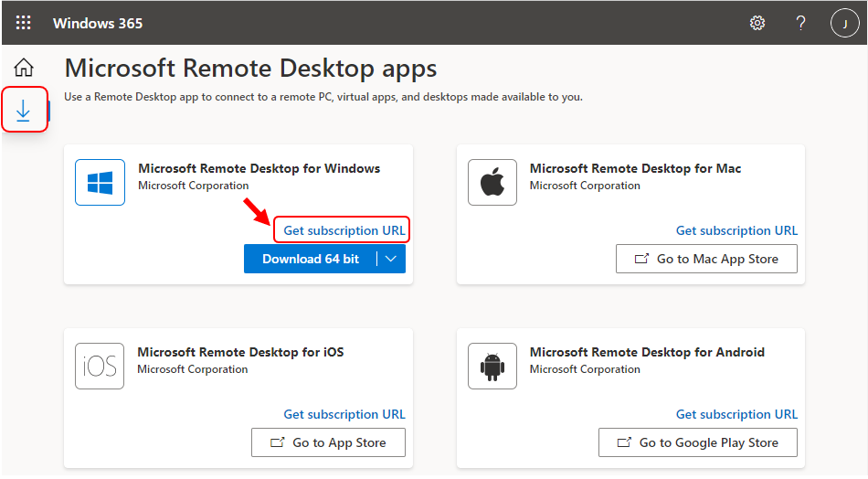868x479 pixels.
Task: Click Microsoft Corporation under the Windows app
Action: (x=193, y=186)
